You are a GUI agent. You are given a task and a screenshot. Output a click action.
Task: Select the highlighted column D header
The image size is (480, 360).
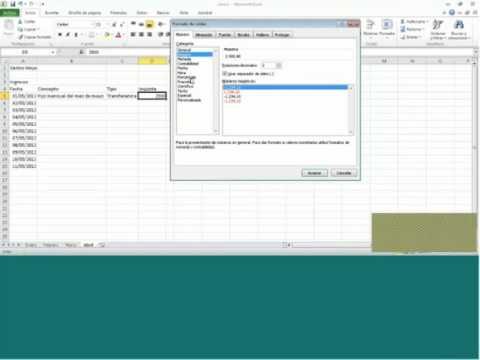pos(152,61)
